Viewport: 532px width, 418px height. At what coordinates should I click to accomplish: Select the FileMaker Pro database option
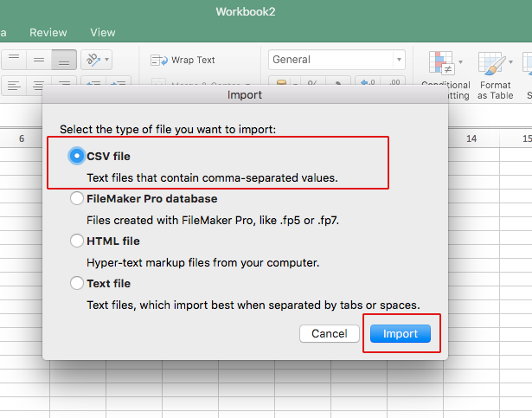click(x=77, y=198)
